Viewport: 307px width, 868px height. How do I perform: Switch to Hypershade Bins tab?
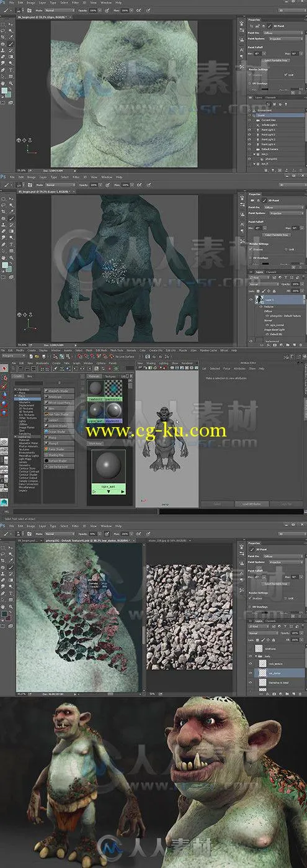tap(29, 376)
